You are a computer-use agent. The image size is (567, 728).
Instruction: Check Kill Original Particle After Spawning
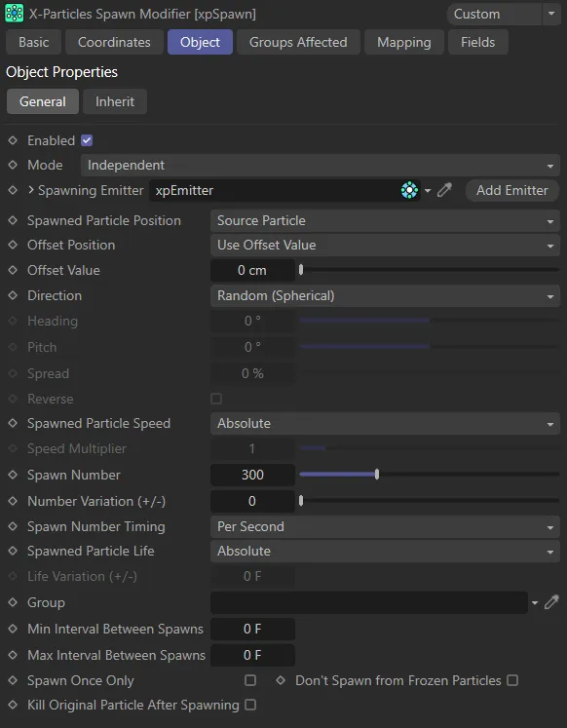[x=250, y=705]
